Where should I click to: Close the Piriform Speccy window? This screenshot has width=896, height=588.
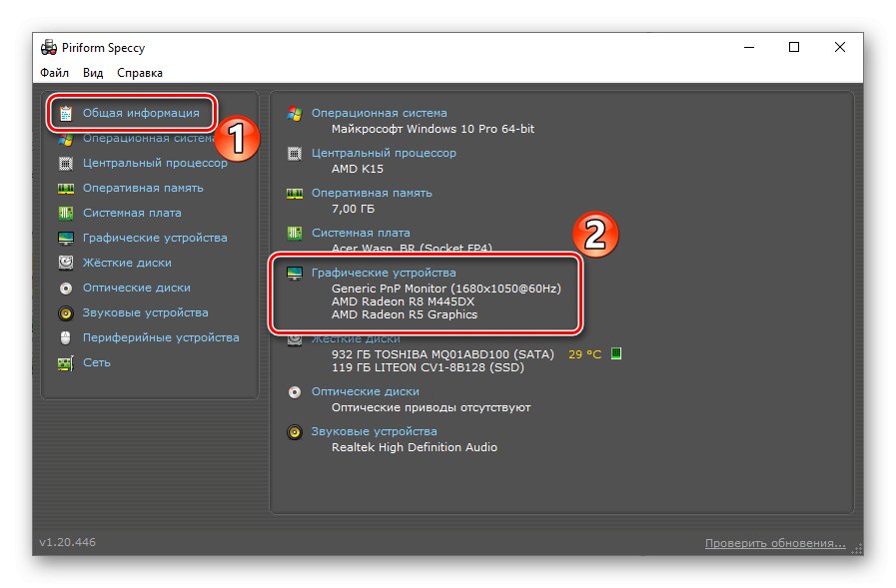(x=839, y=47)
